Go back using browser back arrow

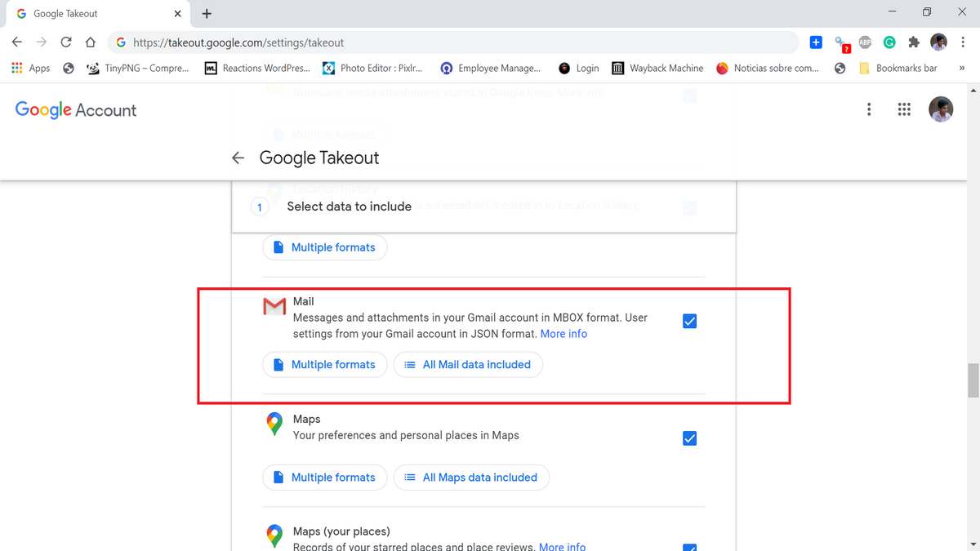(x=17, y=42)
